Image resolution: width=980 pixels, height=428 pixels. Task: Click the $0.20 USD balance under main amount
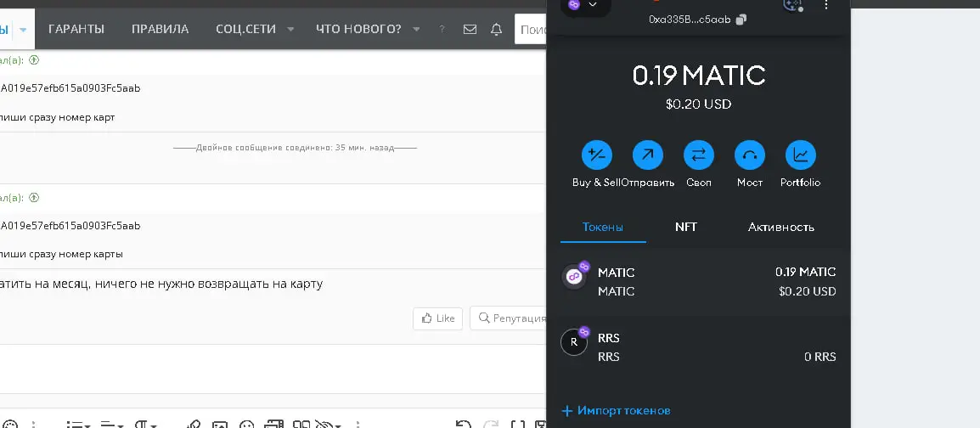pyautogui.click(x=698, y=104)
